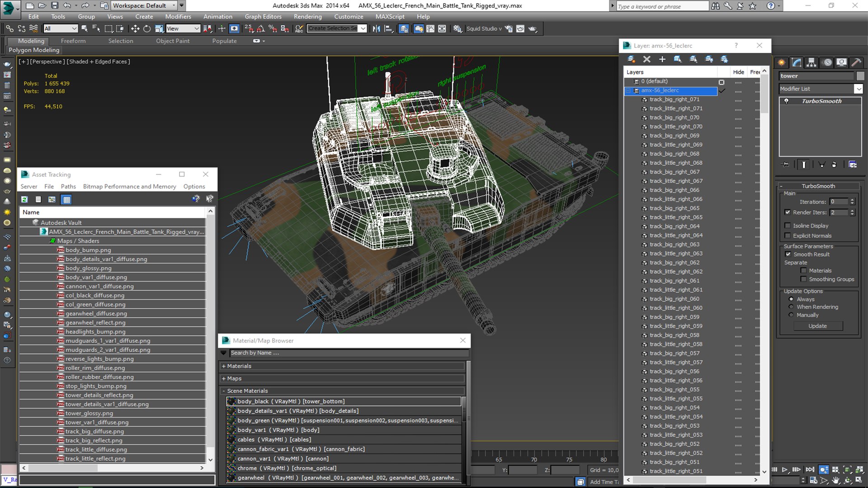Open the Motion command panel tab
This screenshot has height=488, width=868.
click(827, 62)
